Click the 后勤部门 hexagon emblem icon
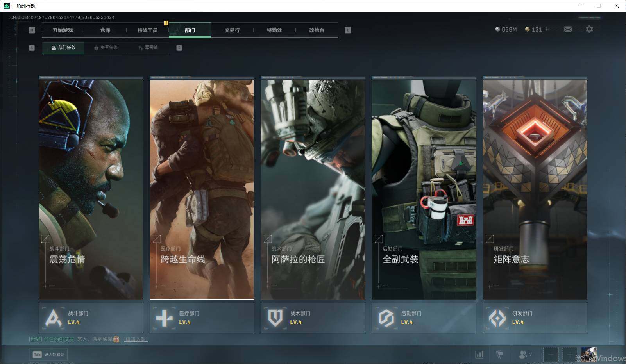 pyautogui.click(x=386, y=318)
